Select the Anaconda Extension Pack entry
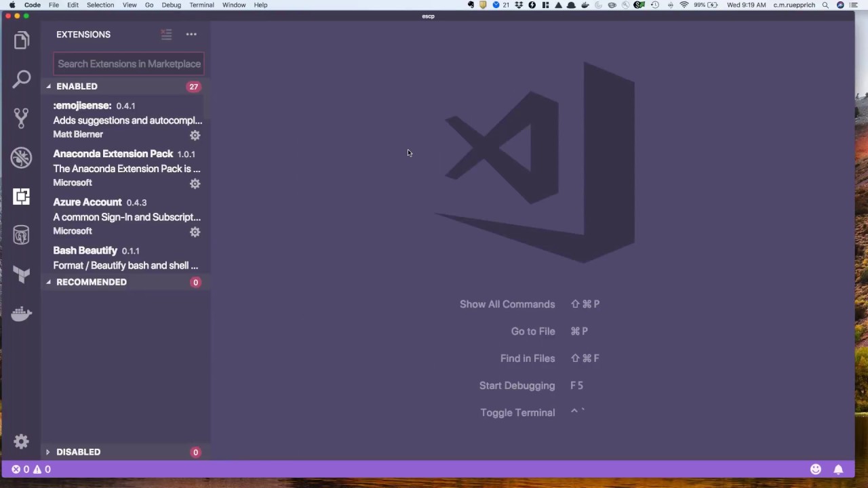 coord(126,168)
